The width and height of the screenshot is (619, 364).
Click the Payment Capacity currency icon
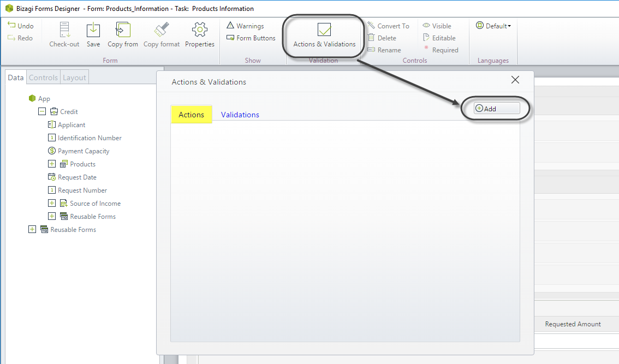(x=52, y=151)
